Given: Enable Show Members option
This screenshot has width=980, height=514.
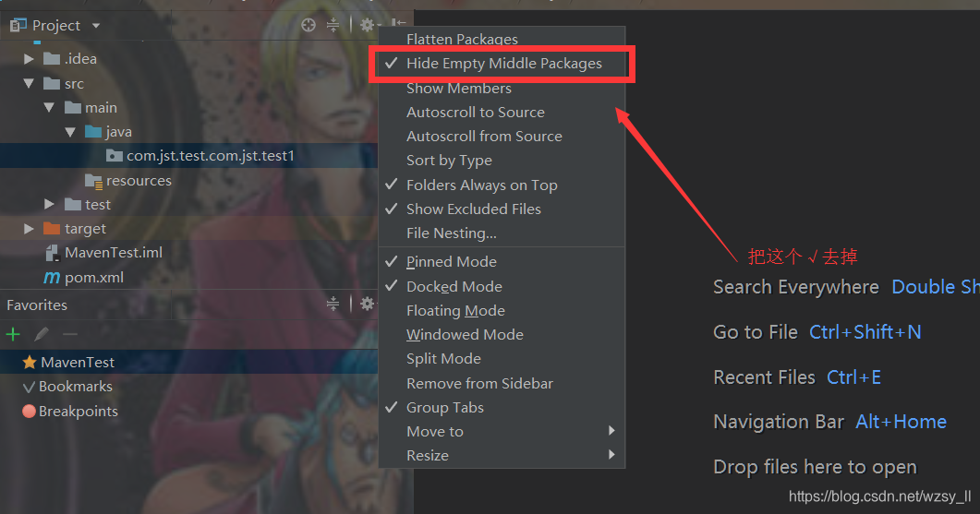Looking at the screenshot, I should (502, 89).
